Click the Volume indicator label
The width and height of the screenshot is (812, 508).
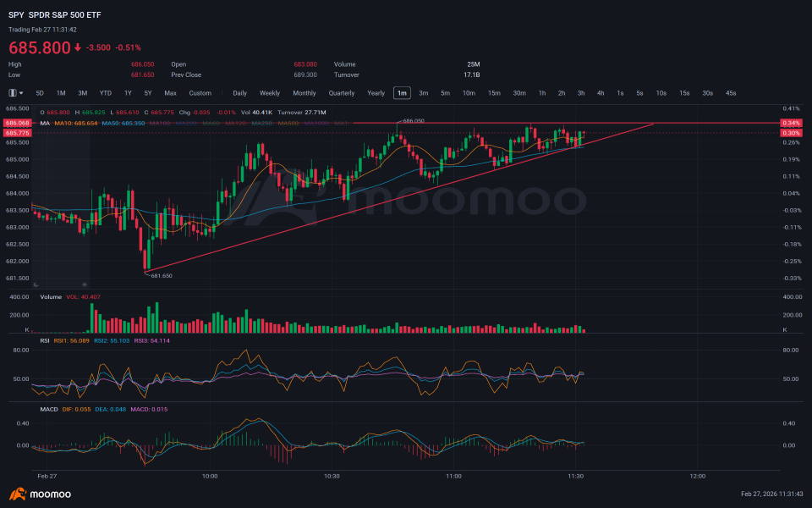tap(51, 297)
